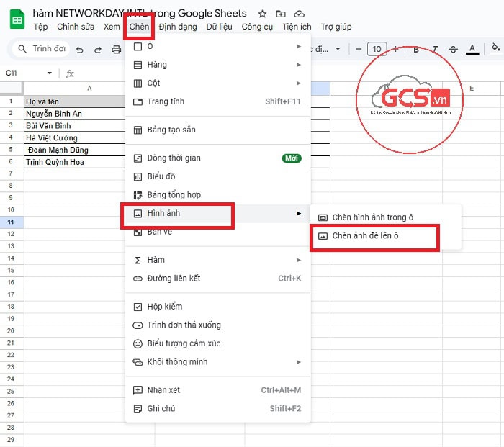Viewport: 504px width, 447px height.
Task: Open the Name Box dropdown arrow
Action: (x=50, y=73)
